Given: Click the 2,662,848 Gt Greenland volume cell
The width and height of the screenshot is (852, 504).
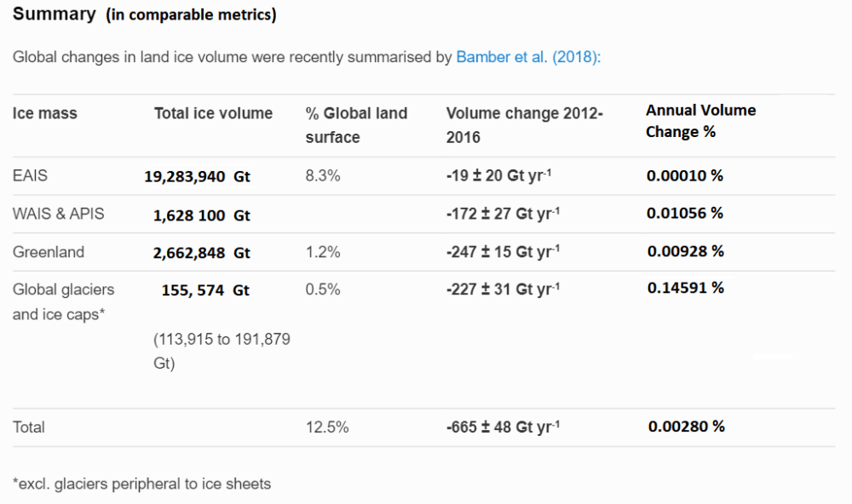Looking at the screenshot, I should pos(201,253).
